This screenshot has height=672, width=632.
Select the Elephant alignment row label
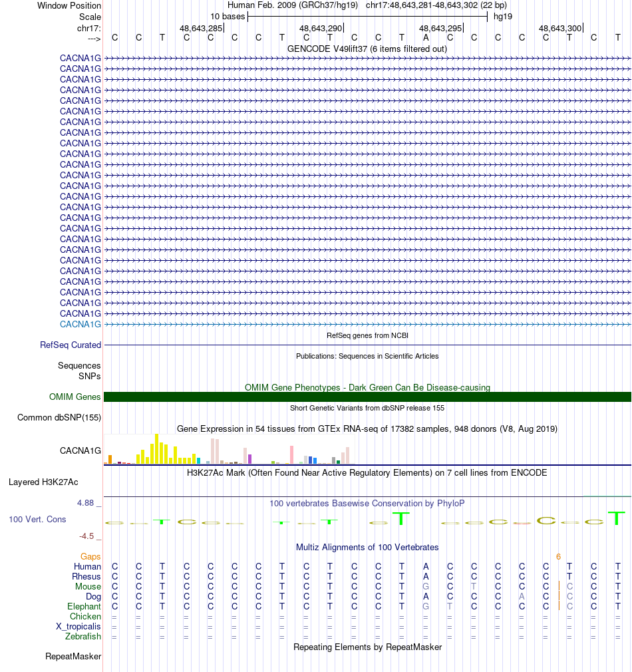pyautogui.click(x=84, y=606)
